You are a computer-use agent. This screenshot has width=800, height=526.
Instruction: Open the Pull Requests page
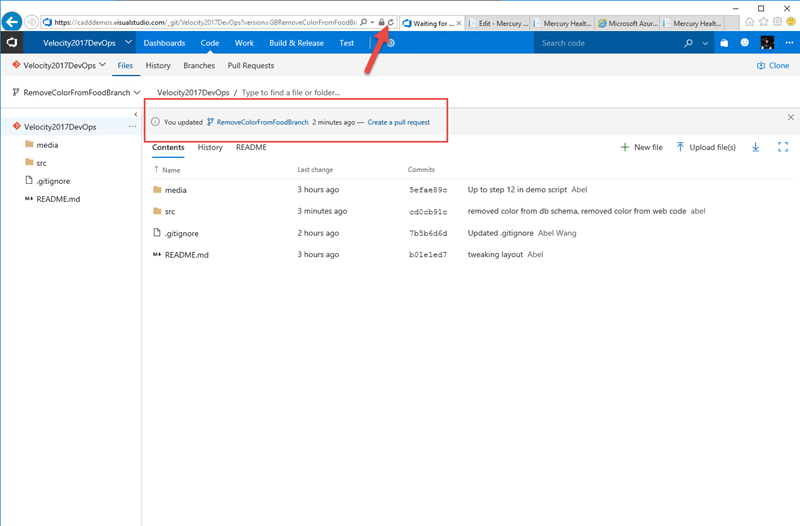click(x=251, y=65)
